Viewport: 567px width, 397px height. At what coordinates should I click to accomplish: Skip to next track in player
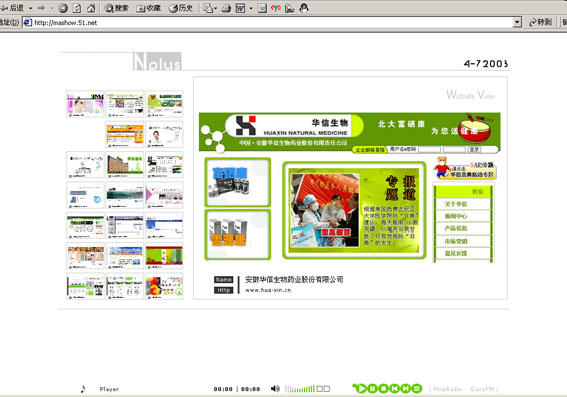(406, 389)
